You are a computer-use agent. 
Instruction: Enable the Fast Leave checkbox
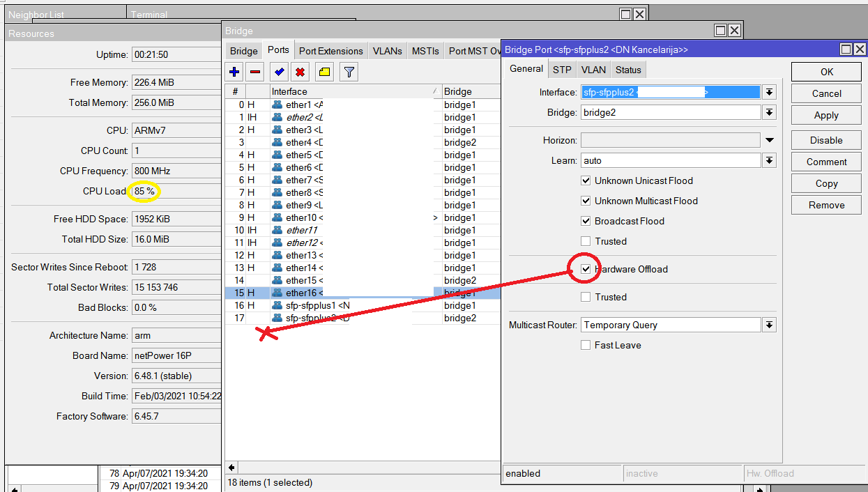point(586,345)
